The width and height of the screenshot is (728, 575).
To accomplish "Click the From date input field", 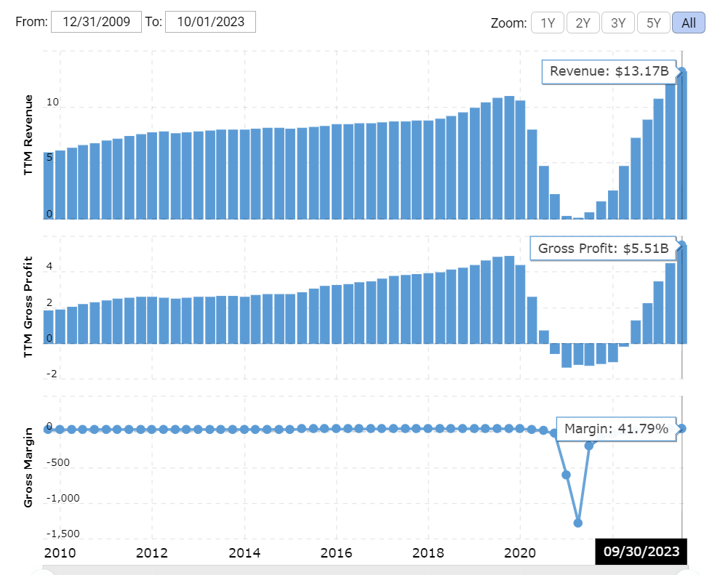I will point(96,22).
